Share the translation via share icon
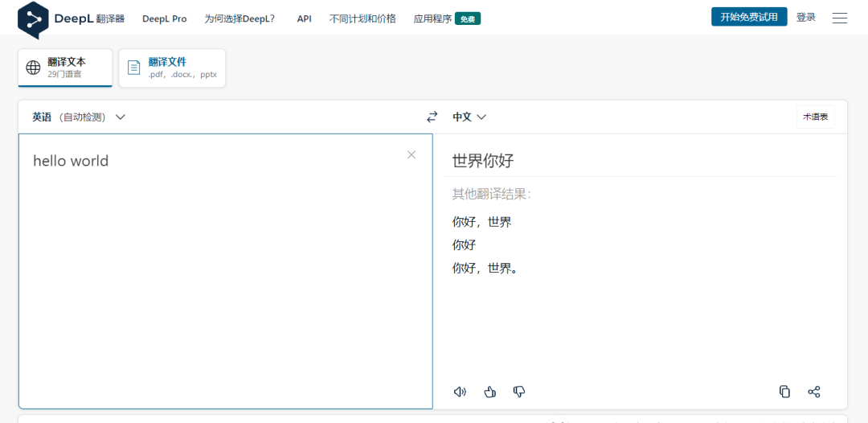Image resolution: width=868 pixels, height=423 pixels. point(814,392)
